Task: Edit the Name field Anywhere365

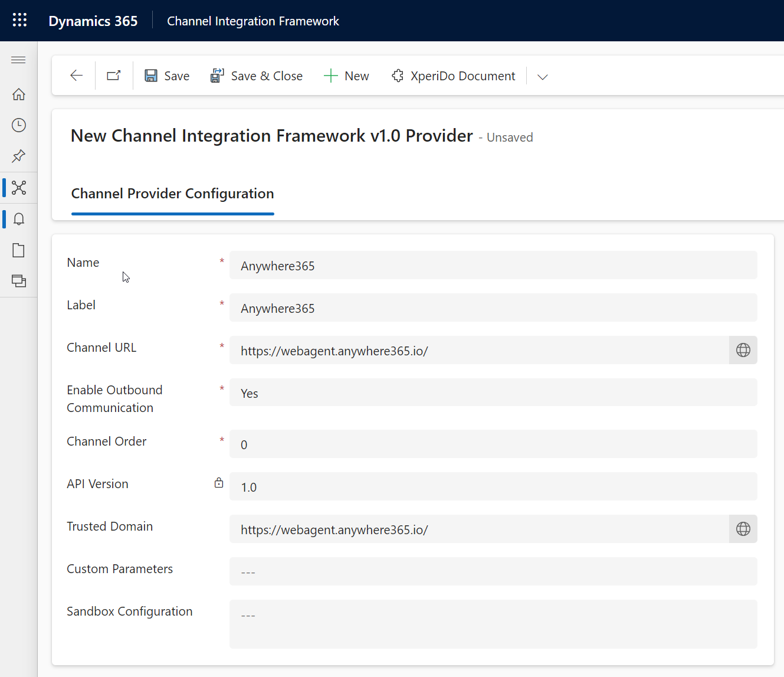Action: pos(493,265)
